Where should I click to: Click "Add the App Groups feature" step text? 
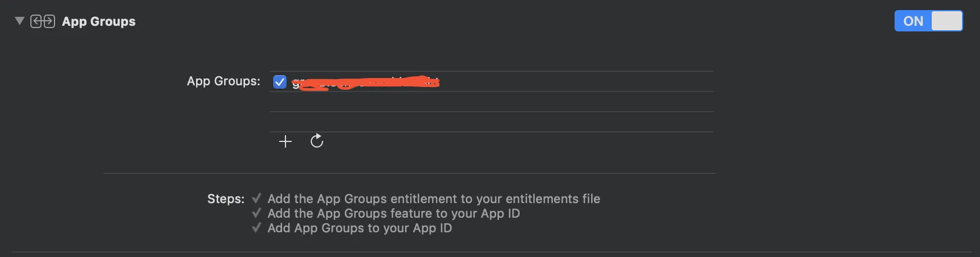pyautogui.click(x=393, y=213)
